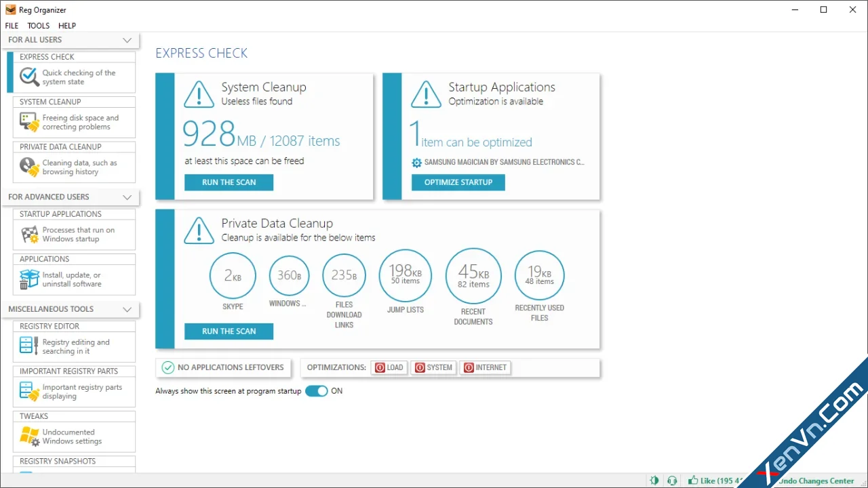The image size is (868, 488).
Task: Click the Skype 2 KB circle
Action: [233, 276]
